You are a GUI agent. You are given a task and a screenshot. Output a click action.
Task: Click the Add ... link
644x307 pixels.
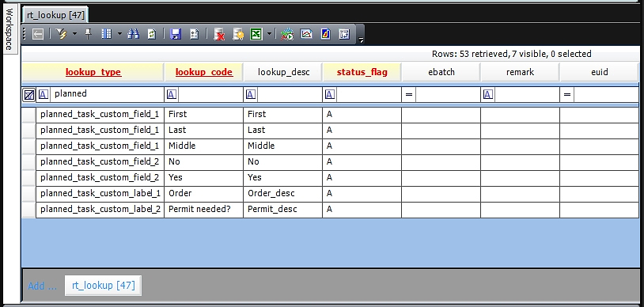(x=42, y=286)
